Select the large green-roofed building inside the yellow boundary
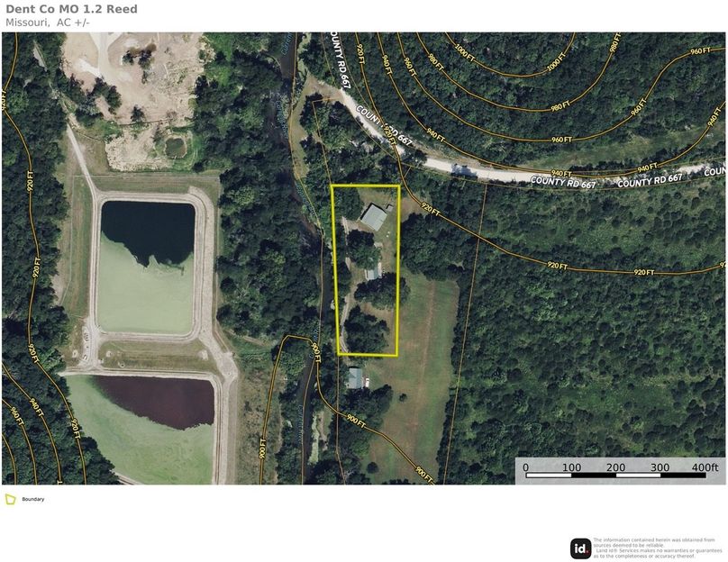This screenshot has height=562, width=728. pos(374,217)
